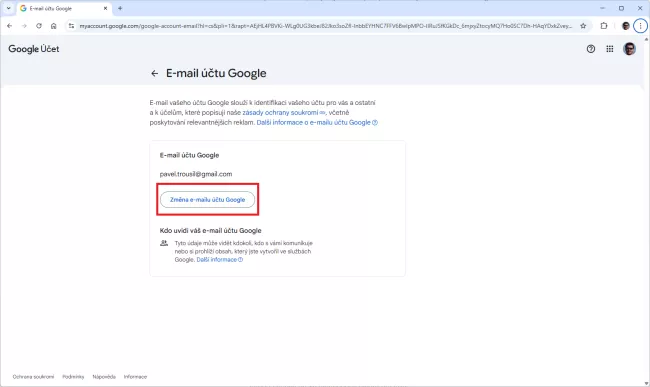View site information icon in address bar
Viewport: 650px width, 387px height.
coord(71,26)
